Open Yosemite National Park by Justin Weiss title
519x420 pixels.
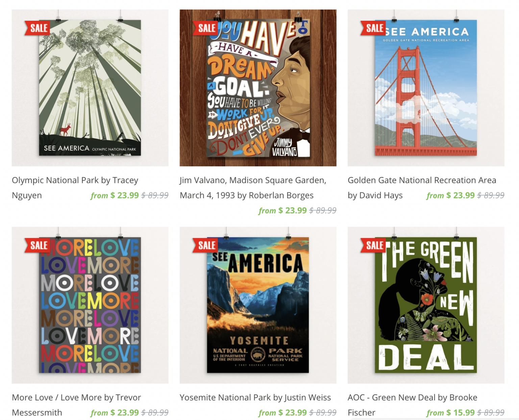tap(255, 397)
